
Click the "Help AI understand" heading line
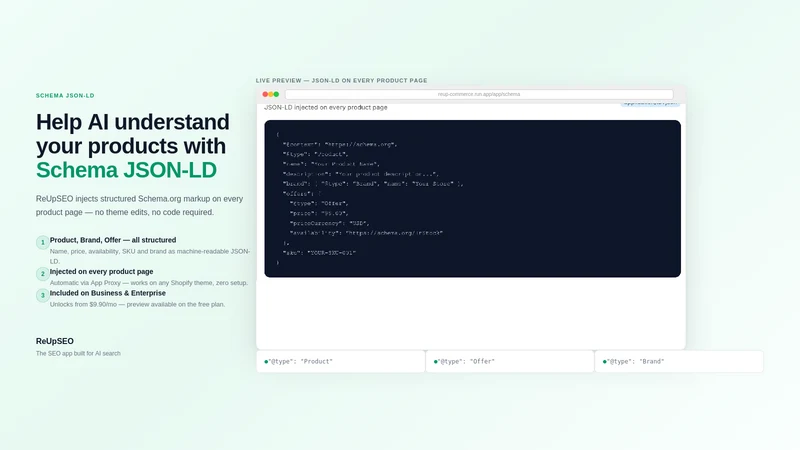133,122
